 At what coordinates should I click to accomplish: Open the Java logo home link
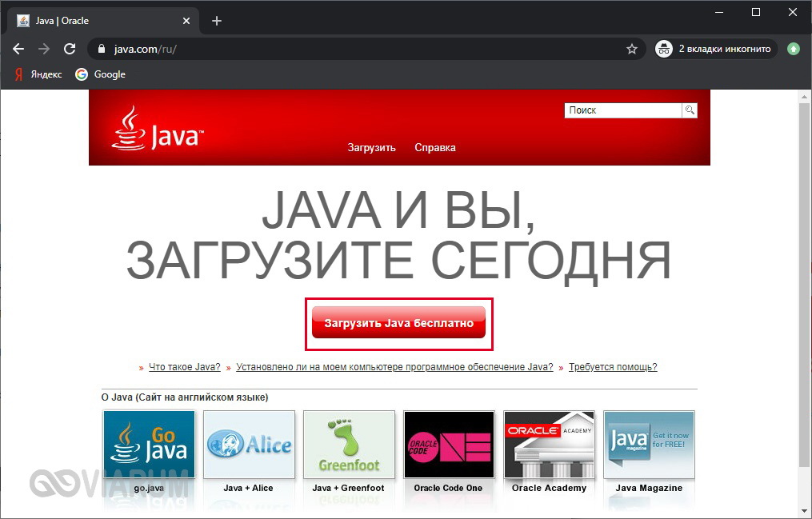[x=158, y=129]
